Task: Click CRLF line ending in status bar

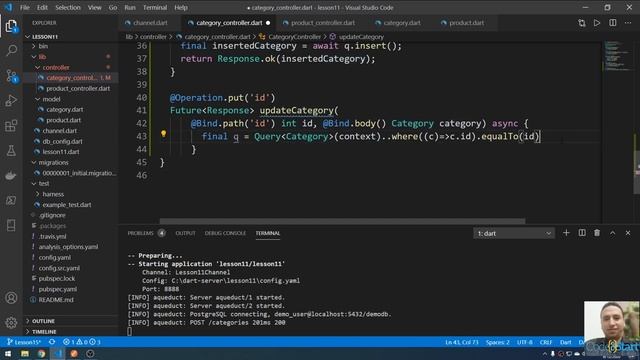Action: coord(546,342)
